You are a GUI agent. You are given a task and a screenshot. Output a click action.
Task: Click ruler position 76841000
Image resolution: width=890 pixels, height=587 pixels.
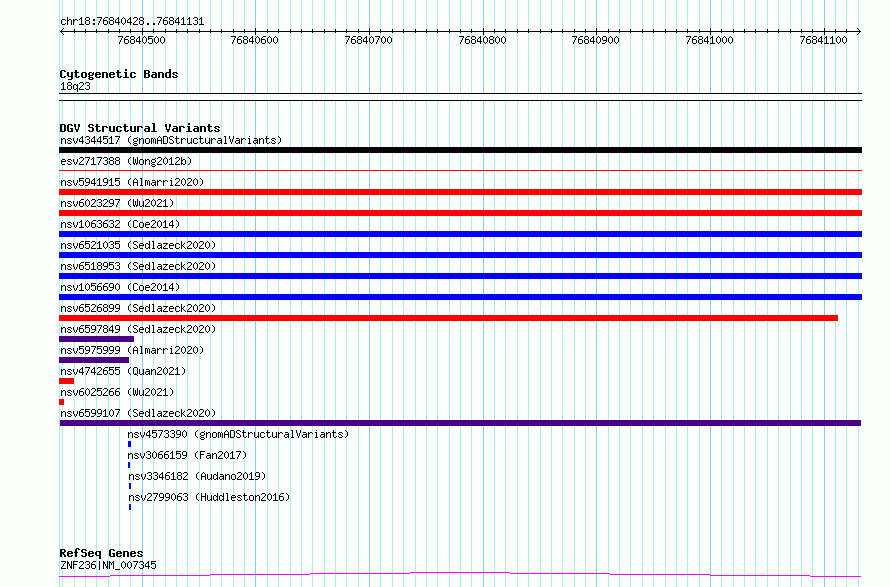pyautogui.click(x=710, y=40)
